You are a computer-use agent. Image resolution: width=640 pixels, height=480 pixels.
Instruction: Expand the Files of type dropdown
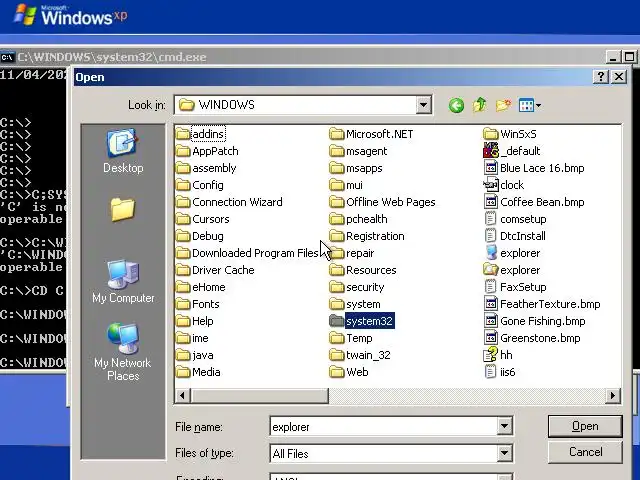click(x=504, y=453)
